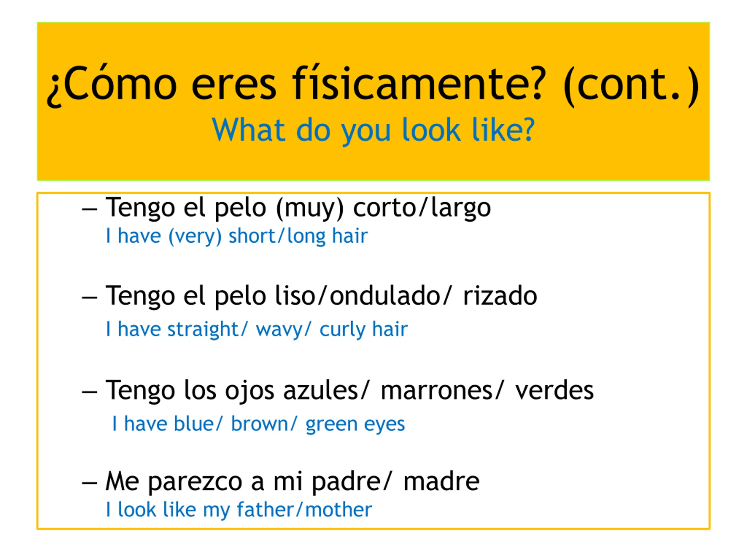This screenshot has width=747, height=560.
Task: Select the subtitle 'What do you look like?'
Action: tap(373, 130)
